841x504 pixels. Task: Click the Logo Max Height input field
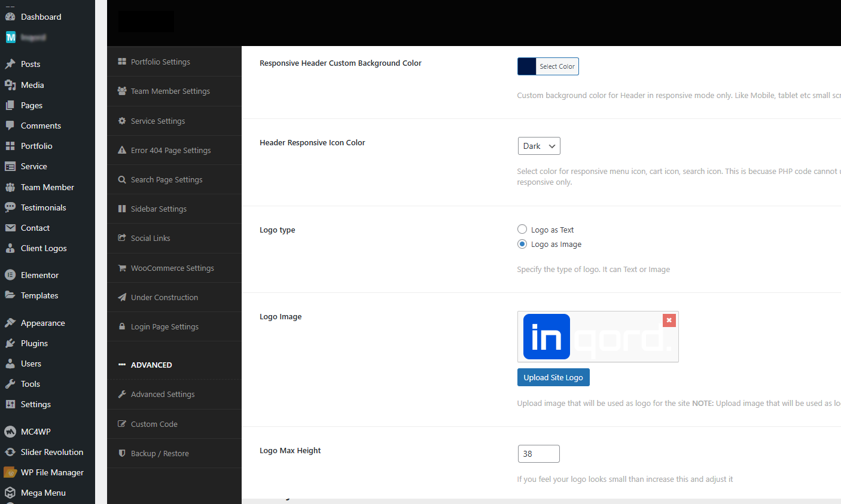539,454
